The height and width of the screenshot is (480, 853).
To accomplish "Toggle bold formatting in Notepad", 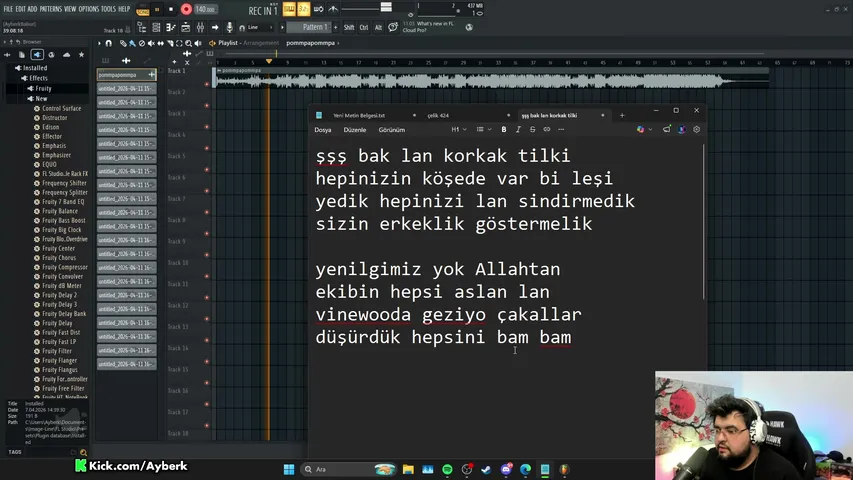I will [504, 130].
